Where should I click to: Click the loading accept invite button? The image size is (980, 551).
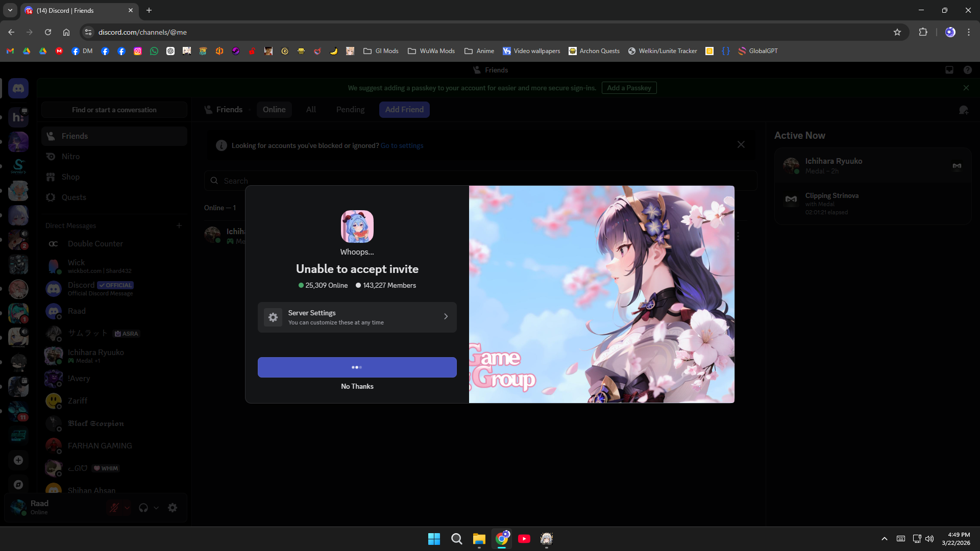pos(357,367)
